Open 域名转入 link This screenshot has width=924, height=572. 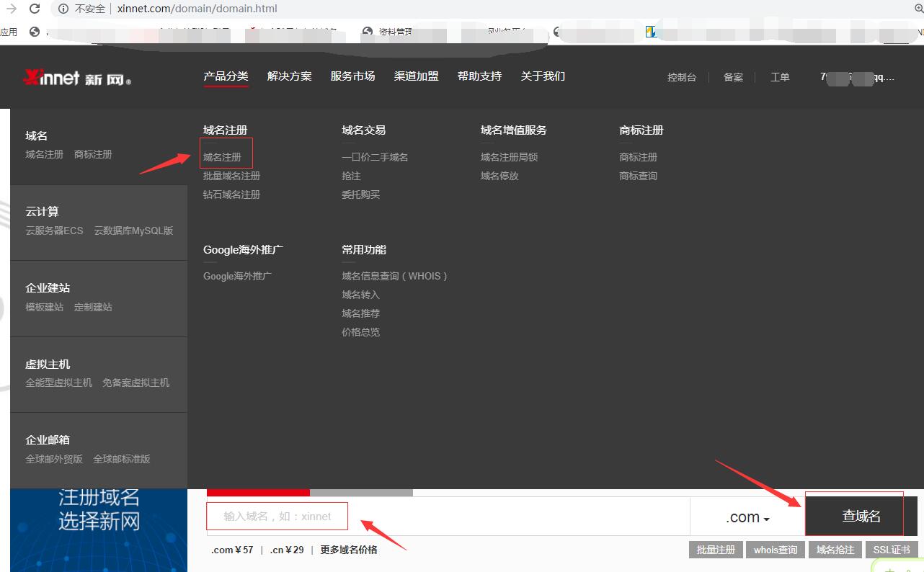point(360,295)
